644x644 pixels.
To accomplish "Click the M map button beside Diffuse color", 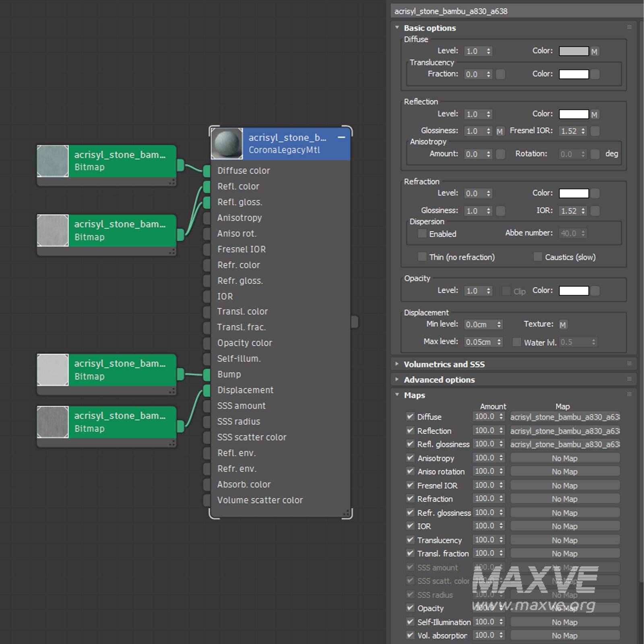I will [594, 52].
